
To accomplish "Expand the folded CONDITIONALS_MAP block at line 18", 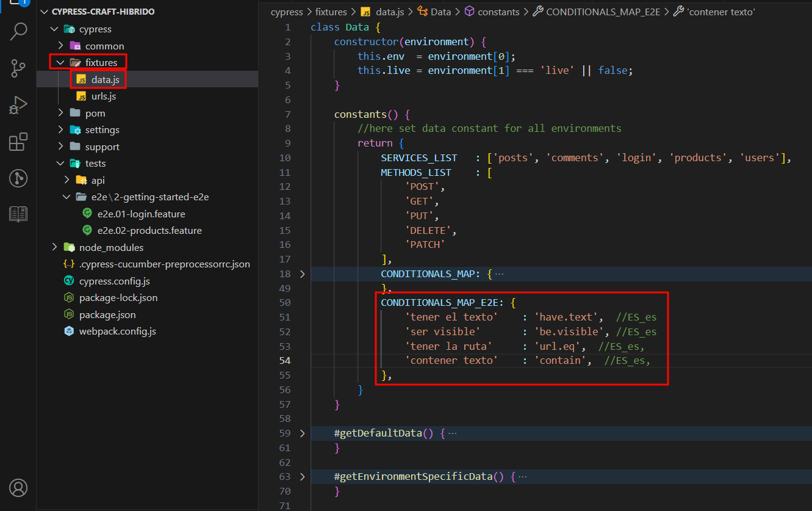I will point(303,274).
